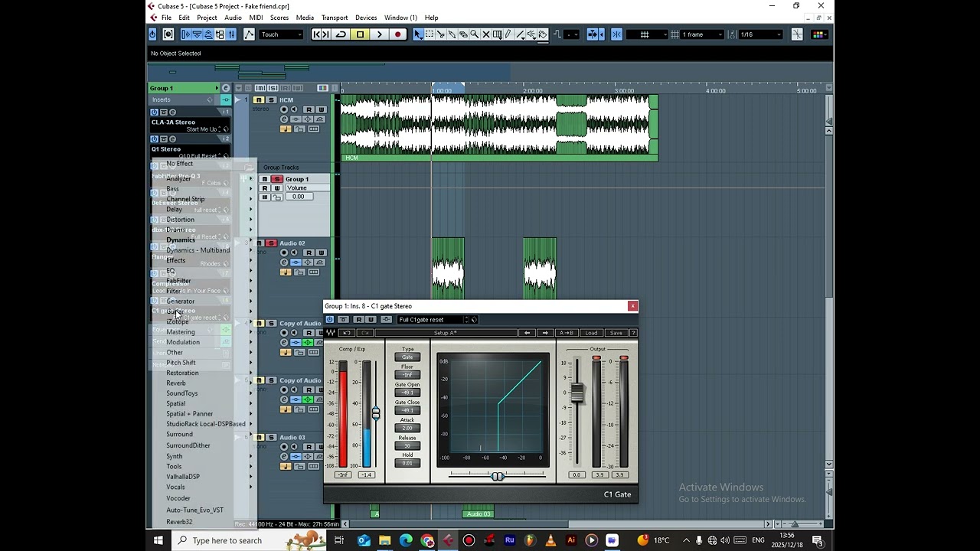Choose Pitch Shift in the effect category menu
This screenshot has width=980, height=551.
pos(181,363)
